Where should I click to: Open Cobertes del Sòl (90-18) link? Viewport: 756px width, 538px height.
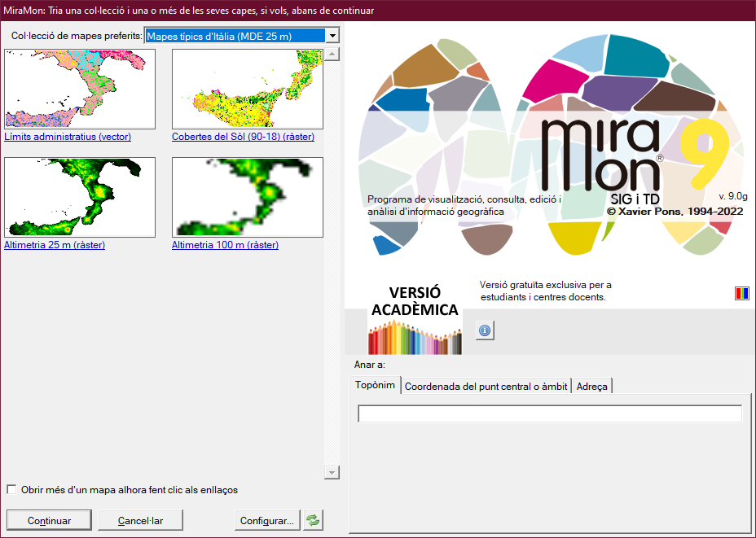click(x=243, y=137)
